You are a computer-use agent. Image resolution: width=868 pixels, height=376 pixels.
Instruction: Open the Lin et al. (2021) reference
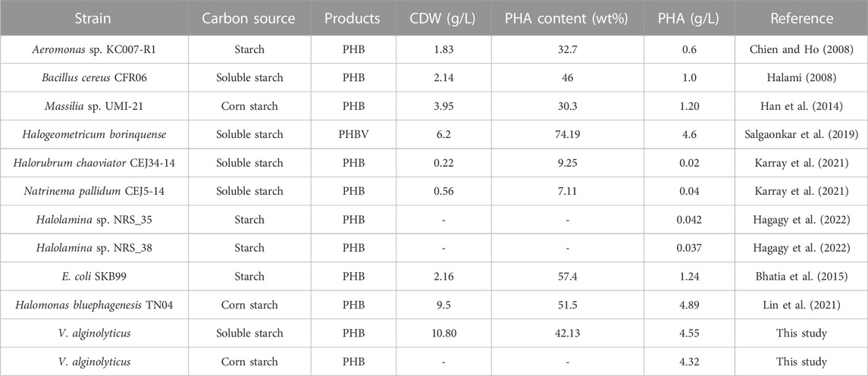click(x=801, y=304)
